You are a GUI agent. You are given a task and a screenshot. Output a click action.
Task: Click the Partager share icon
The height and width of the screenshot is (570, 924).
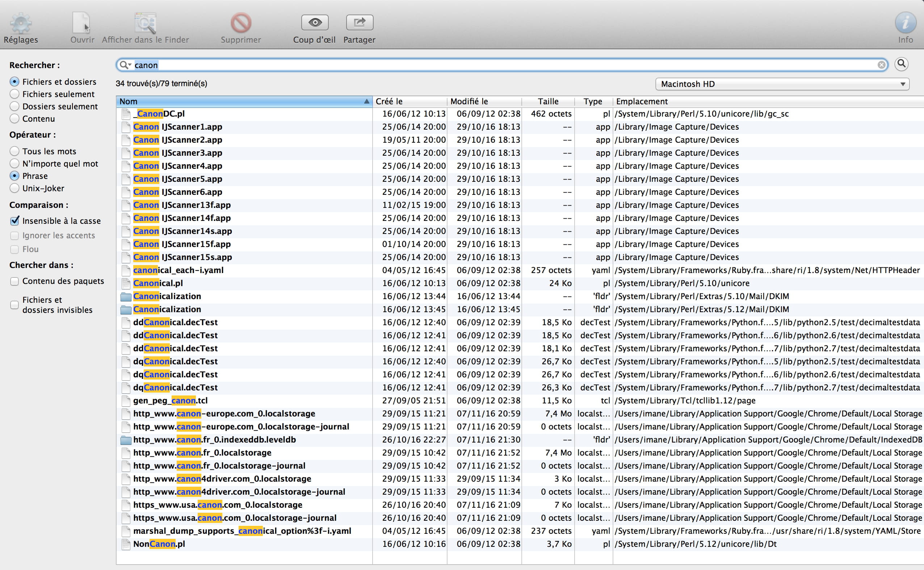tap(360, 22)
